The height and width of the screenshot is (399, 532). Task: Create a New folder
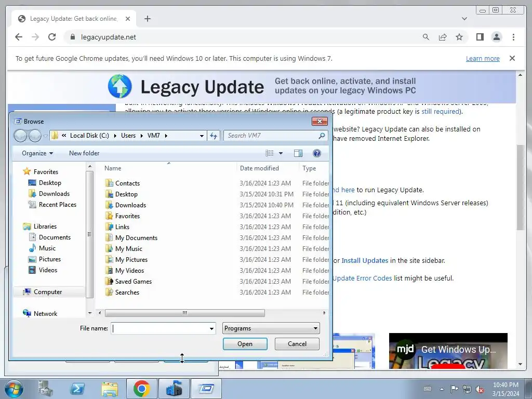(x=84, y=153)
